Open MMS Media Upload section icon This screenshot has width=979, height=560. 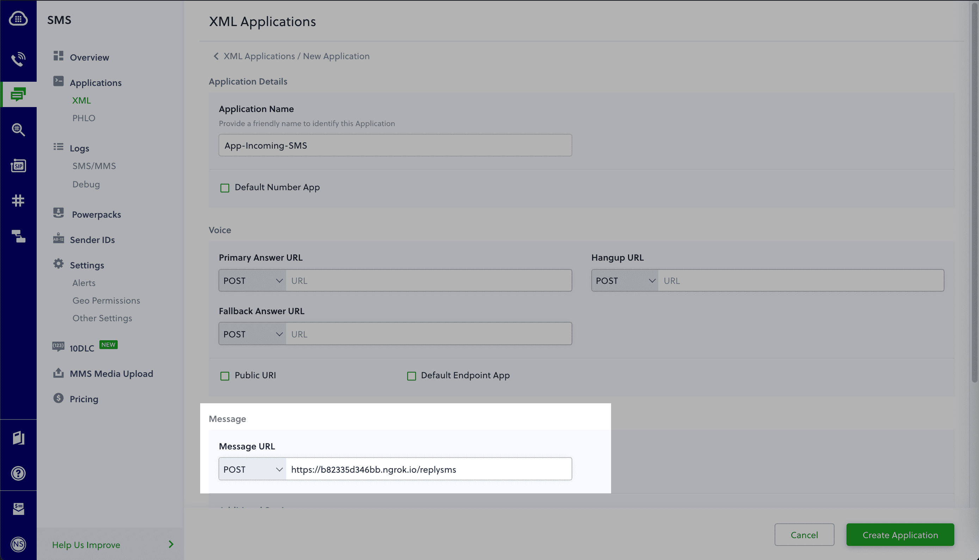pyautogui.click(x=59, y=373)
